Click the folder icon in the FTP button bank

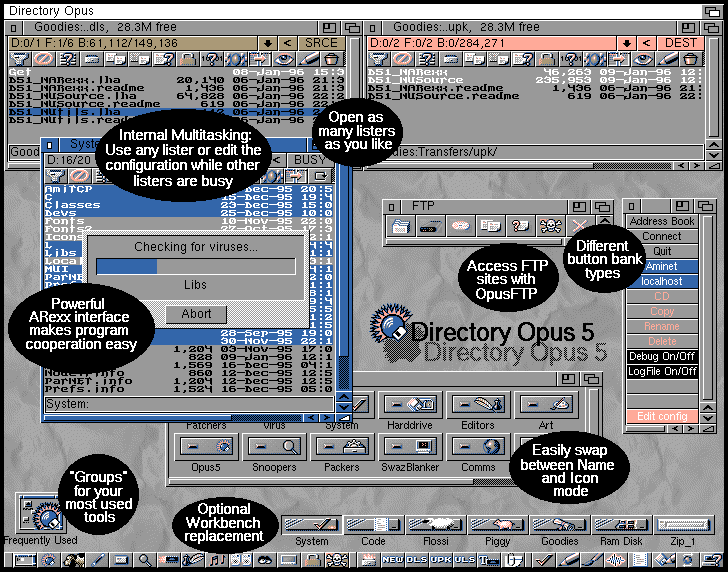coord(401,227)
